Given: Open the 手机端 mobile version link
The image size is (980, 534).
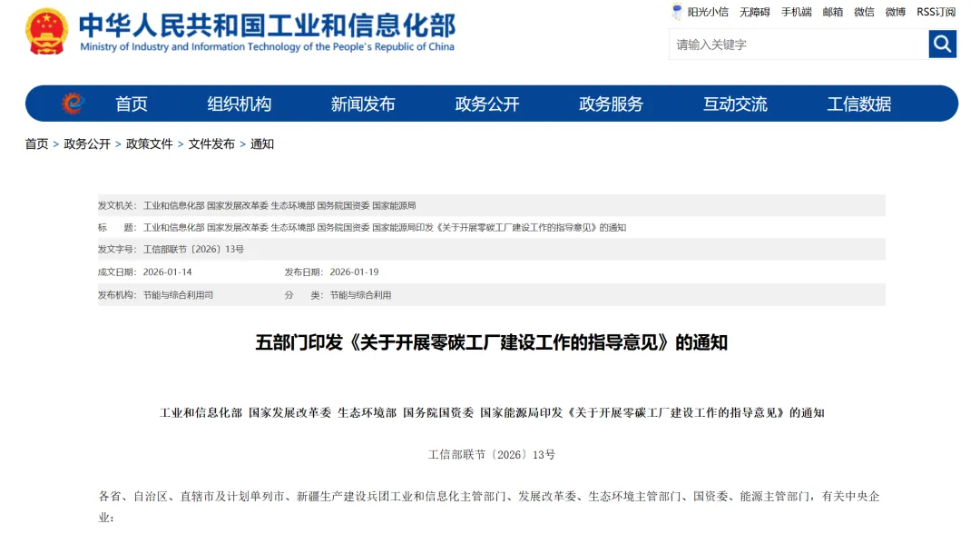Looking at the screenshot, I should (796, 12).
